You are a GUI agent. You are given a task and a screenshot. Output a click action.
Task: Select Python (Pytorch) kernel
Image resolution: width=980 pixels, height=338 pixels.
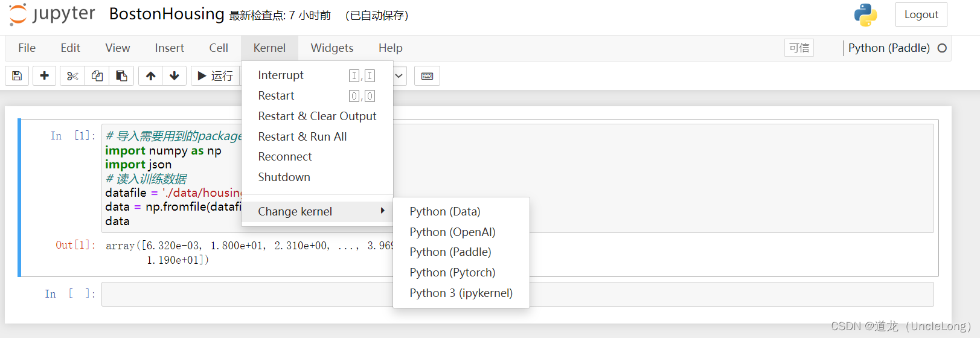(x=452, y=272)
